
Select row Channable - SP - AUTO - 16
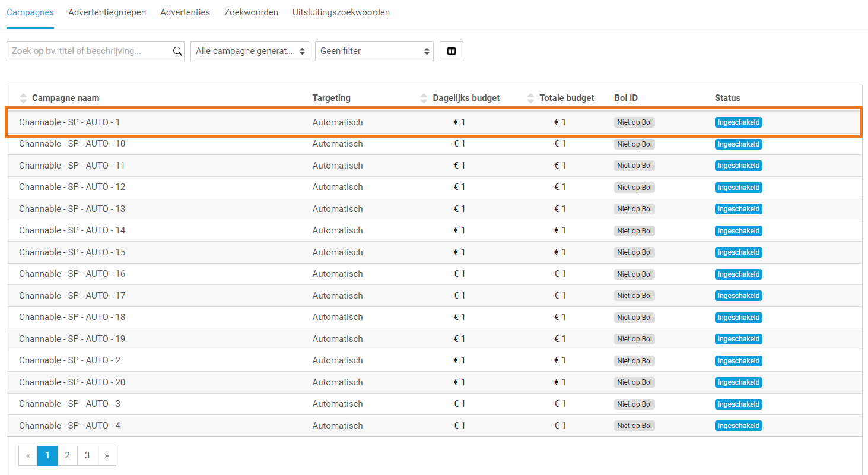[434, 274]
